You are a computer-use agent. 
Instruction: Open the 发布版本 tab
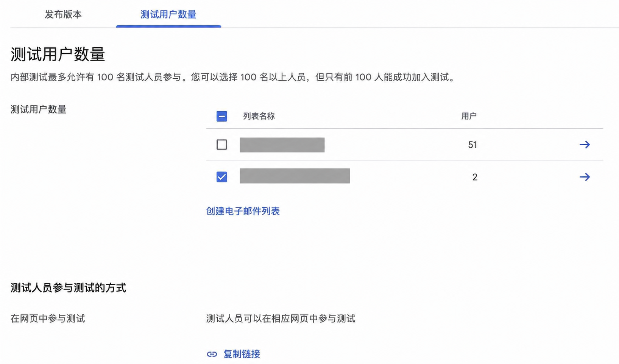coord(63,14)
